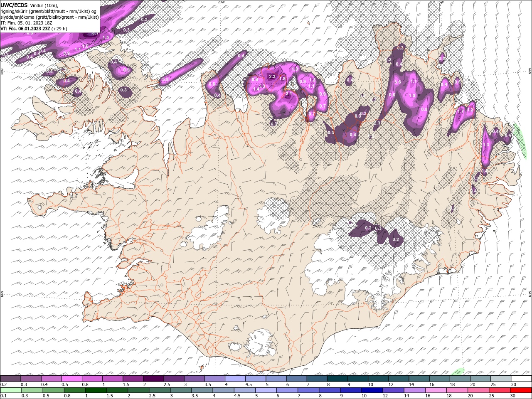Click the 2.1 snowfall value on the map
Viewport: 532px width, 399px height.
[x=289, y=94]
